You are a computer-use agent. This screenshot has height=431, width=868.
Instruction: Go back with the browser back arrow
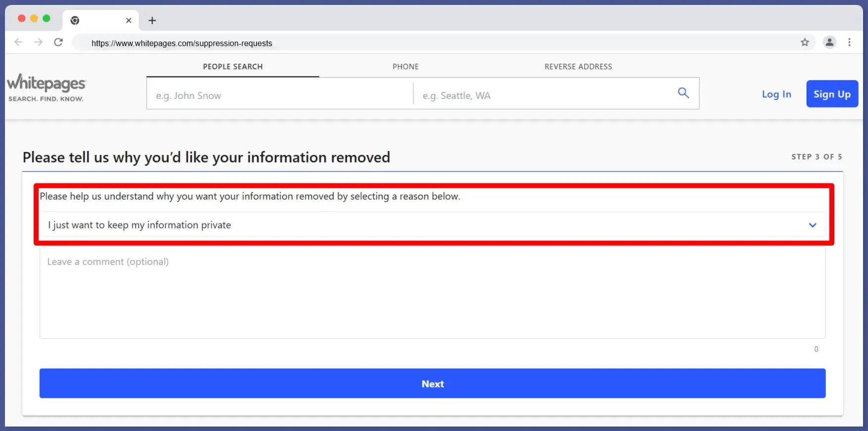coord(19,42)
